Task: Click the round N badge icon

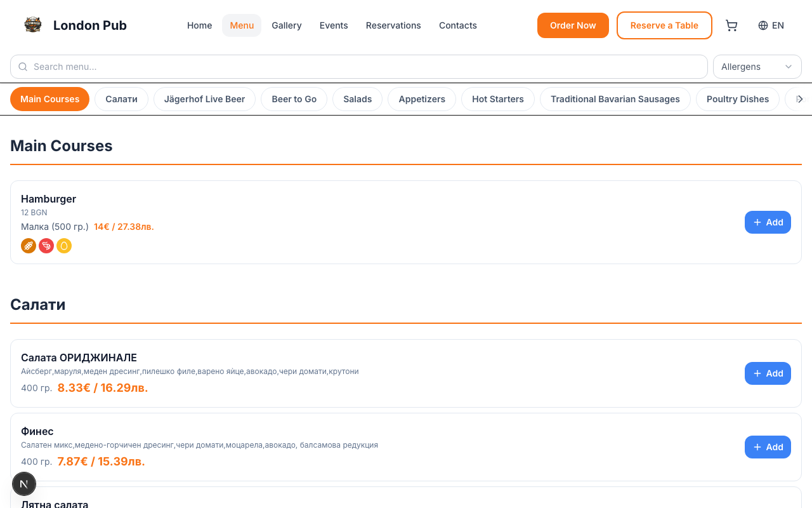Action: [24, 484]
